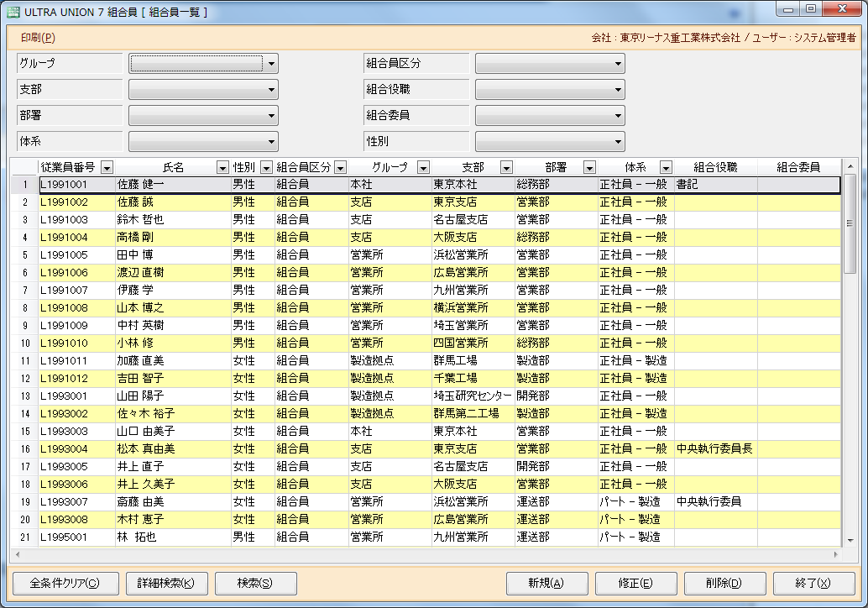Screen dimensions: 868x608
Task: Select the 横浜営業所 branch cell
Action: pyautogui.click(x=473, y=308)
